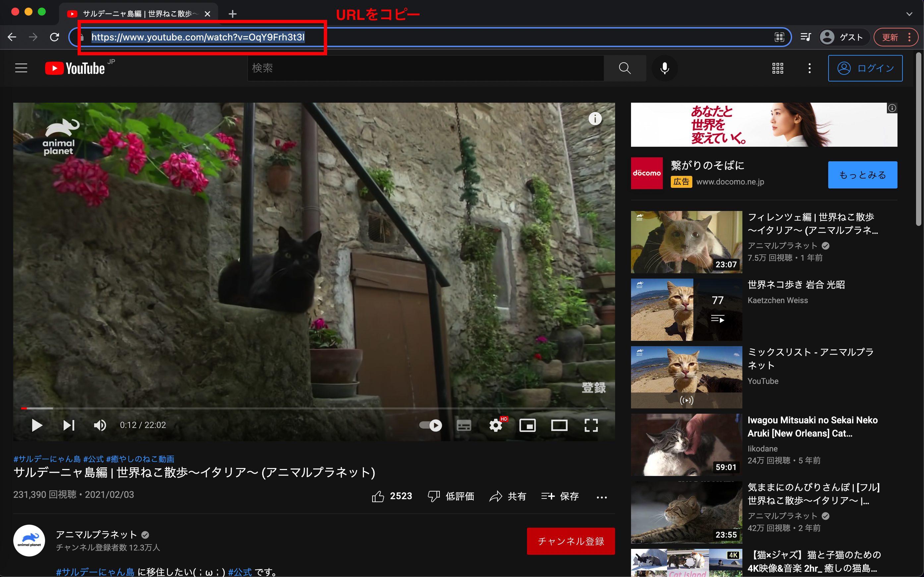Toggle the autoplay switch
Viewport: 924px width, 577px height.
pos(431,425)
